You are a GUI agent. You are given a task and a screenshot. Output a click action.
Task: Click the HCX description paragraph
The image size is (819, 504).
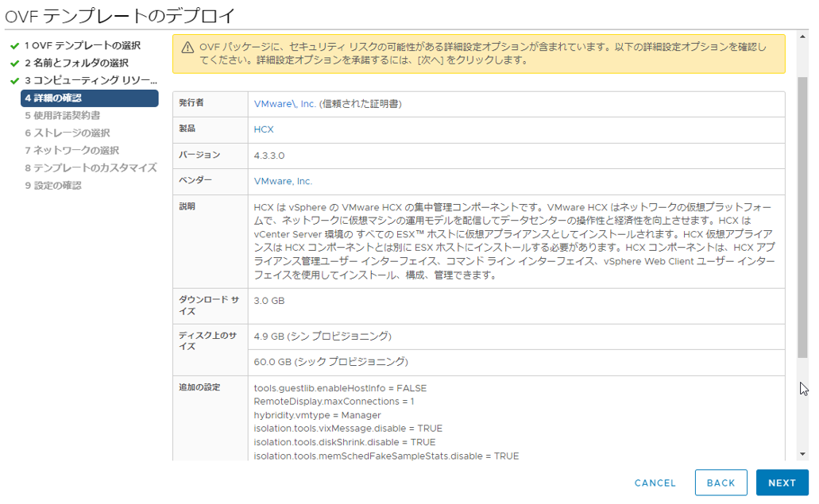click(x=515, y=241)
